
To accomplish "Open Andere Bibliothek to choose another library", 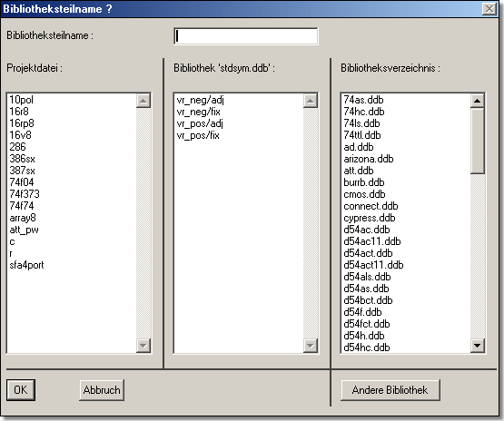I will pyautogui.click(x=390, y=390).
